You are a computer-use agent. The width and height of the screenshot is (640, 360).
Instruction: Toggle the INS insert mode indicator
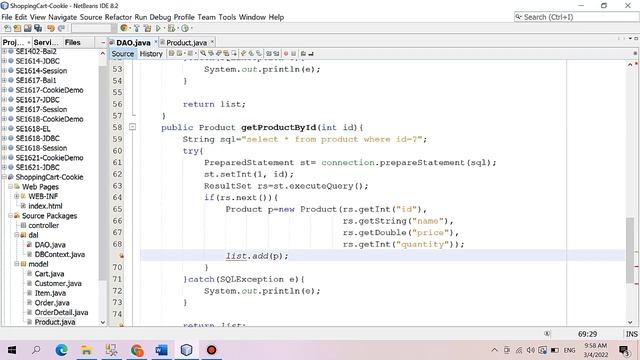(x=631, y=334)
